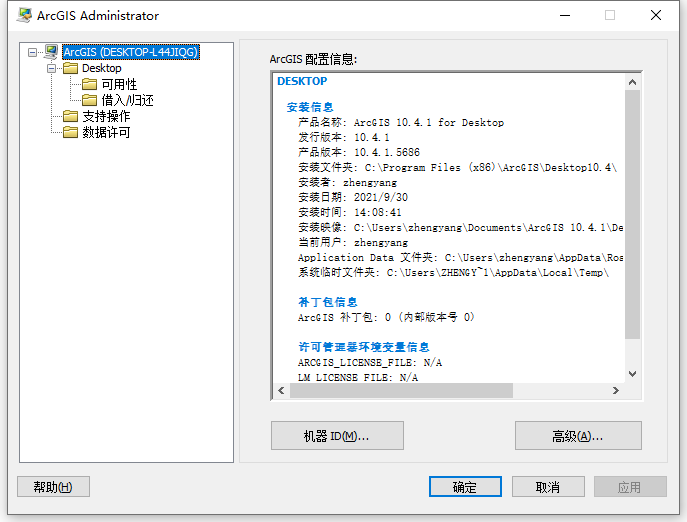This screenshot has height=522, width=687.
Task: Click the 借入/归还 folder icon
Action: [x=89, y=100]
